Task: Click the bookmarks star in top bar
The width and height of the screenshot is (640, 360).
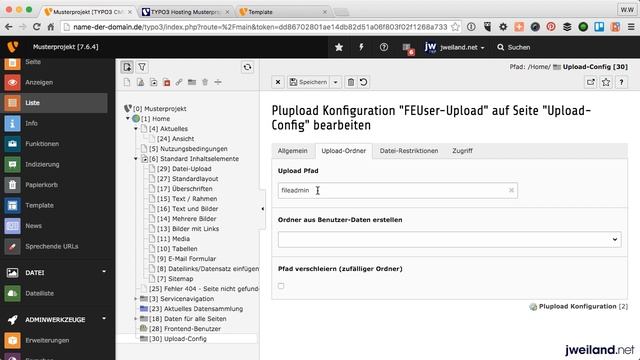Action: (339, 47)
